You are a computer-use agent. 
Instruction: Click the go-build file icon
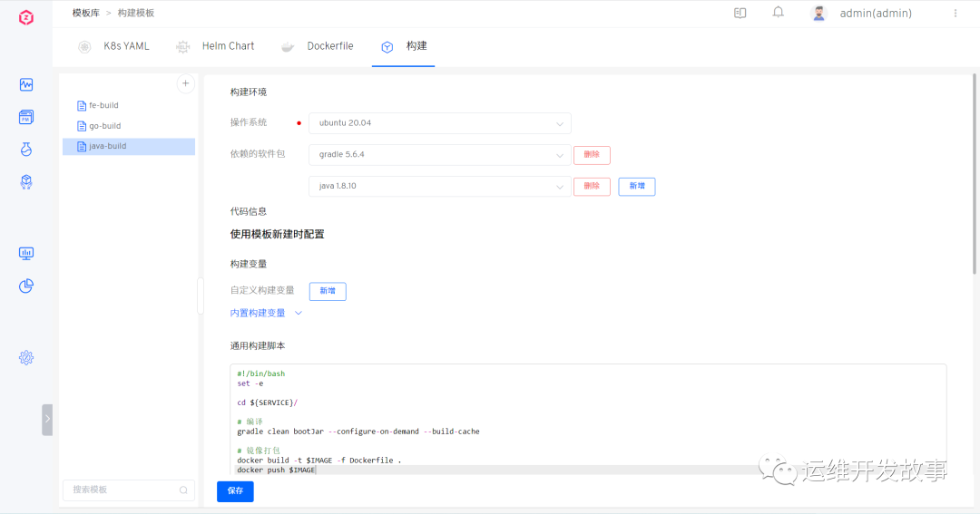coord(82,125)
